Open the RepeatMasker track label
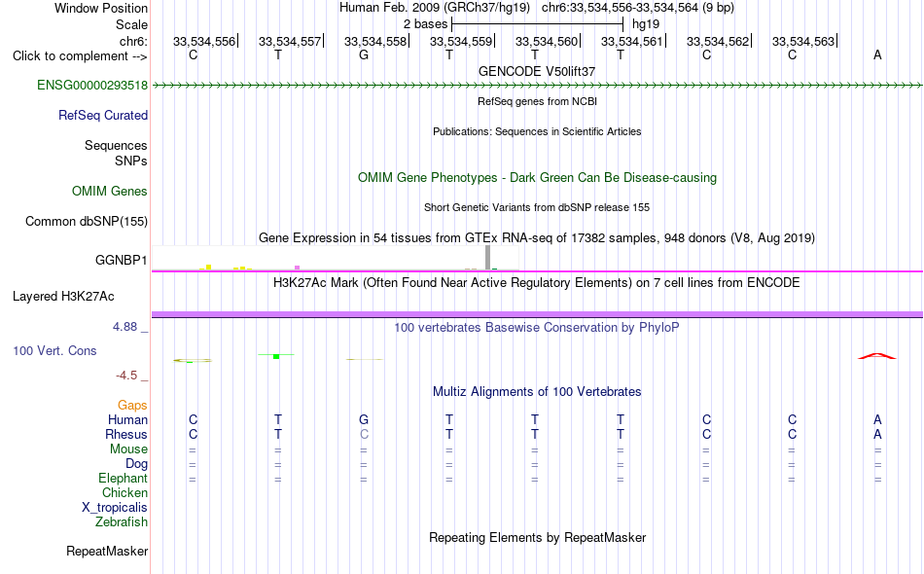Image resolution: width=924 pixels, height=574 pixels. click(x=107, y=552)
